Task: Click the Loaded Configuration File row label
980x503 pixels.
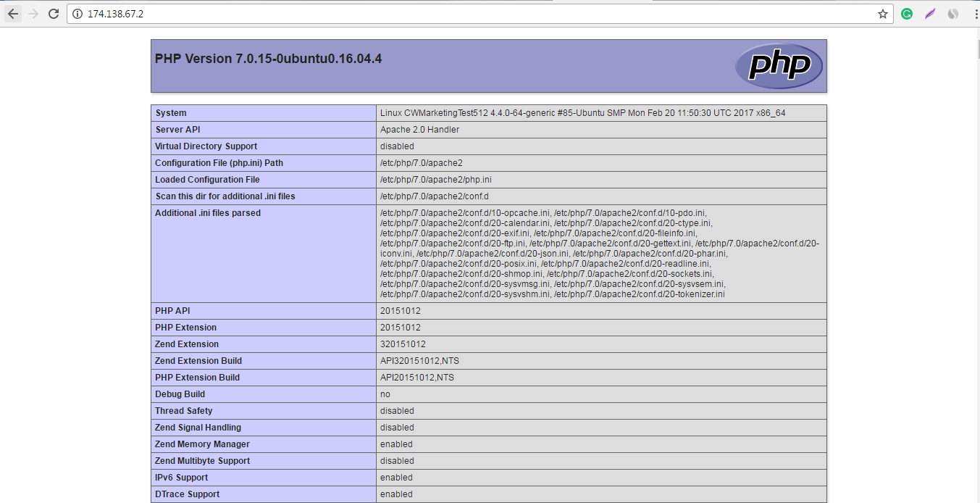Action: point(207,180)
